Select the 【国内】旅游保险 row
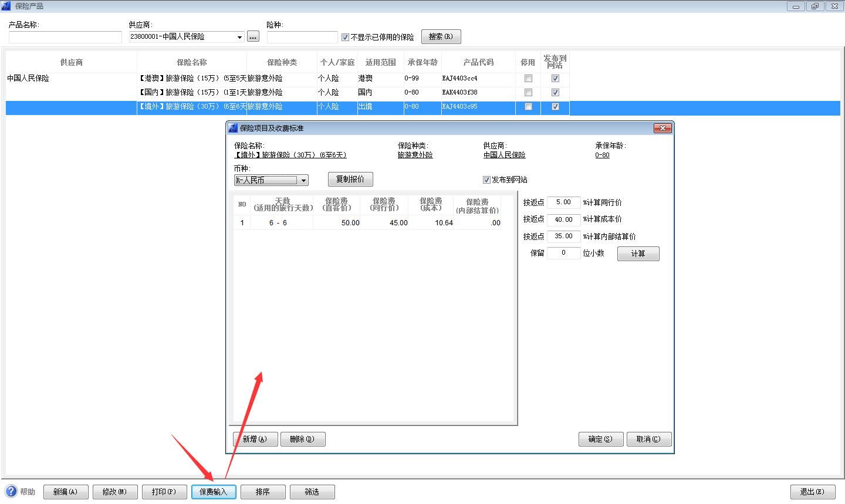 (x=192, y=92)
